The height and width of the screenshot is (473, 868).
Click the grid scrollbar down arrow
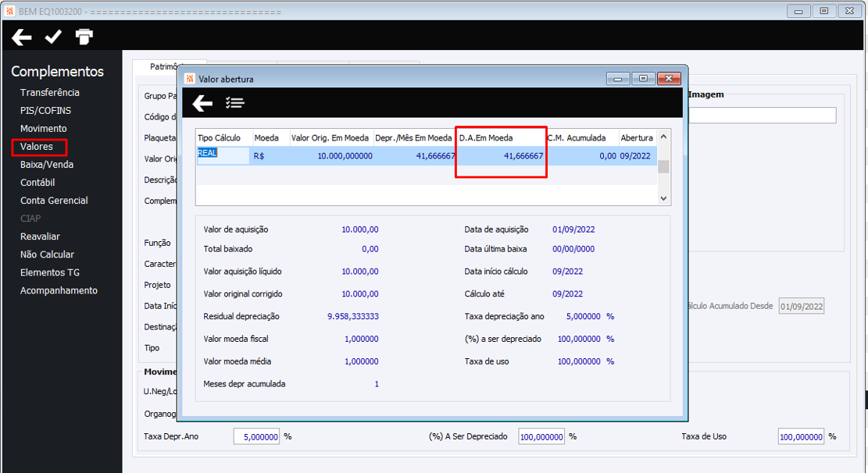click(664, 198)
